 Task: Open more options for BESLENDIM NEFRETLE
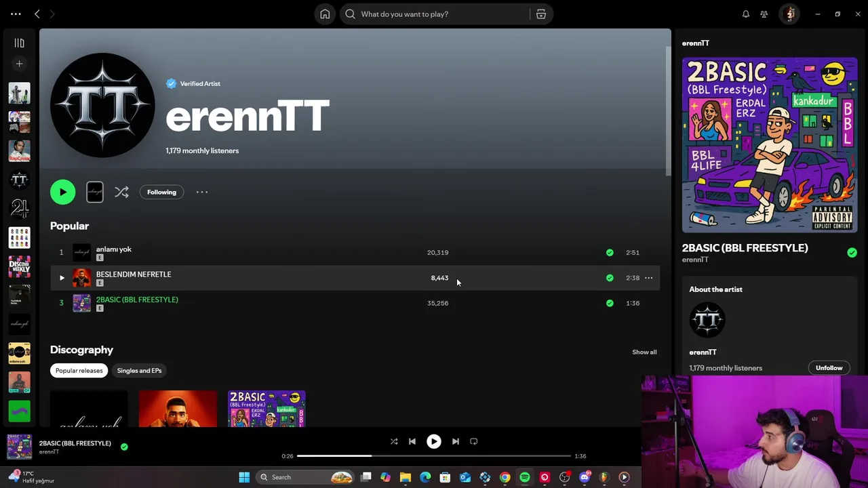coord(649,278)
